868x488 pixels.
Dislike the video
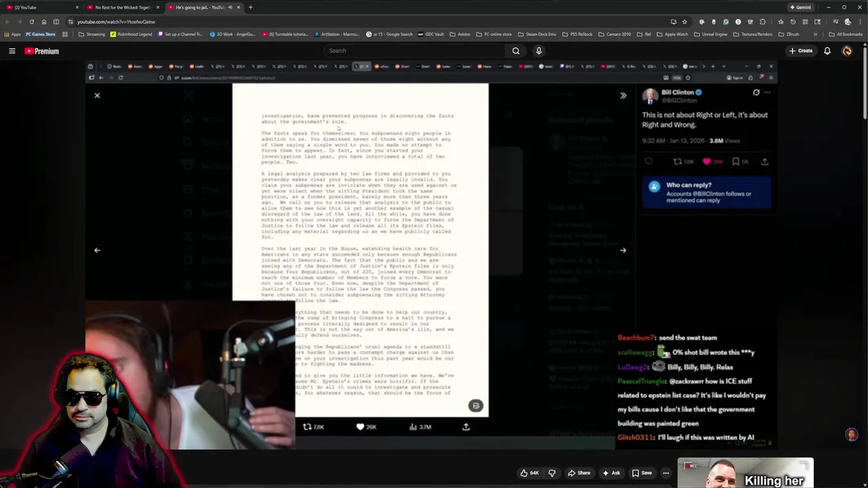click(552, 473)
